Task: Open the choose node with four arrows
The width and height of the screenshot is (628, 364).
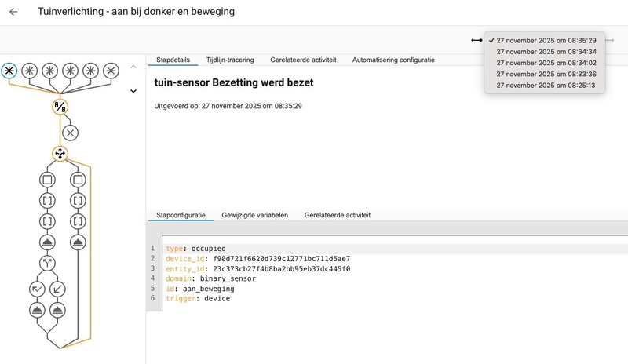Action: point(60,154)
